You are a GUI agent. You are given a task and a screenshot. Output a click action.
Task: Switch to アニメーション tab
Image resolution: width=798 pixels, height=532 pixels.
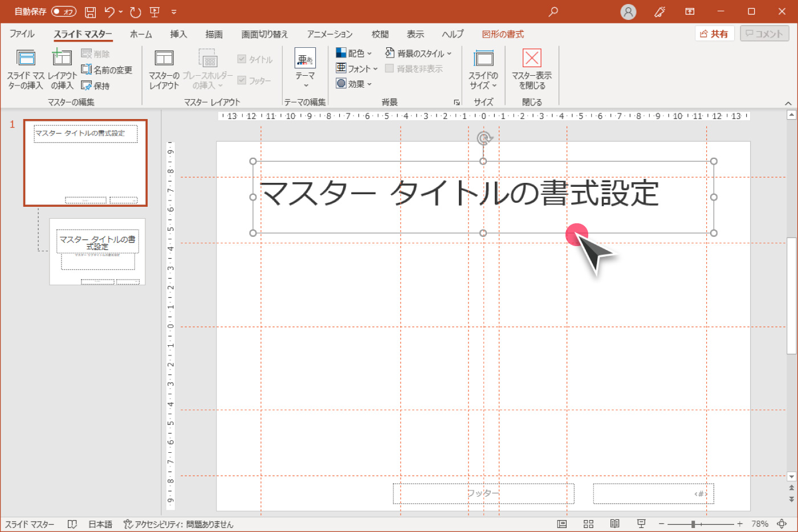tap(329, 34)
